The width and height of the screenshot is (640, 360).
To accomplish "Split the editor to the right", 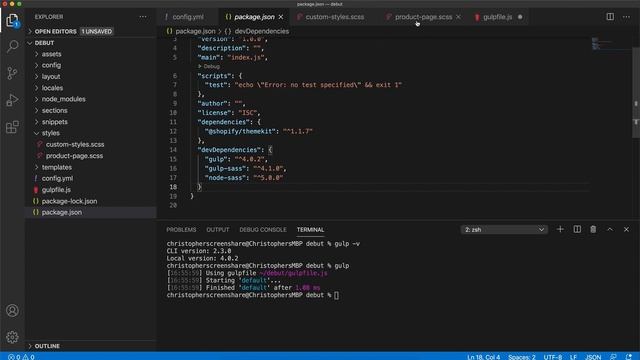I will click(610, 17).
